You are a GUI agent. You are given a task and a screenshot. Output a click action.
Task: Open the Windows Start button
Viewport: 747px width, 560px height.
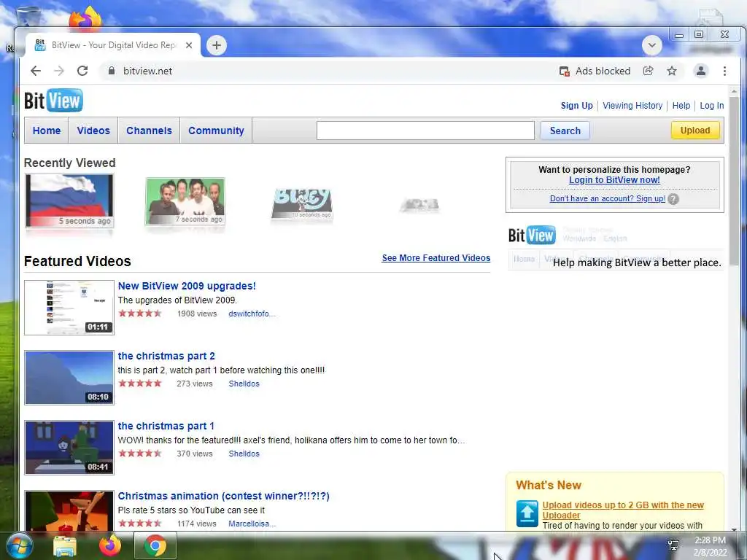[x=19, y=545]
